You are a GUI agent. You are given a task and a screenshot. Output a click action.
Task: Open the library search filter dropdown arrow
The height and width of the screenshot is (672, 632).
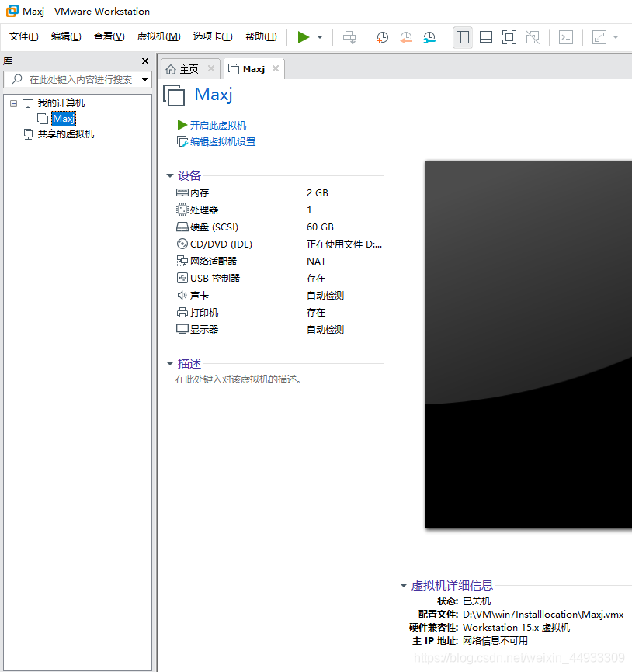coord(145,80)
